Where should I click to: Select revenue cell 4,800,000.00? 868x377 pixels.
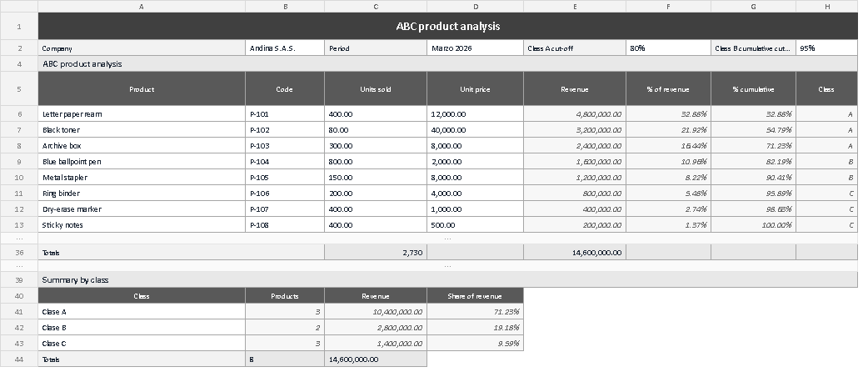pos(575,114)
